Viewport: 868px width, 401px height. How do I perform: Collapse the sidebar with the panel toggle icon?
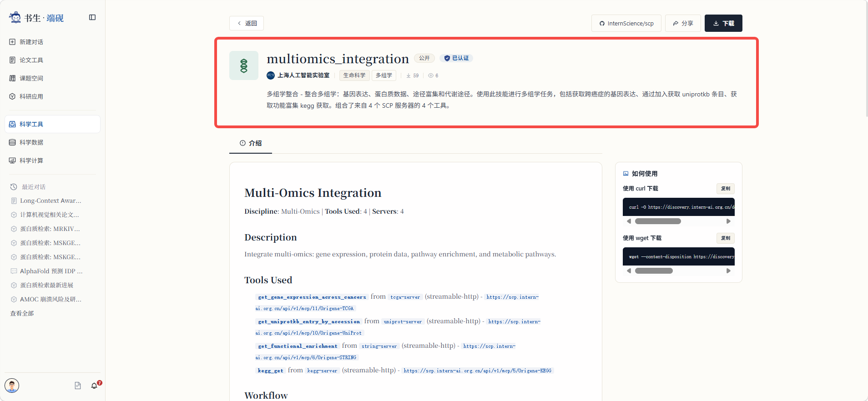(x=92, y=17)
